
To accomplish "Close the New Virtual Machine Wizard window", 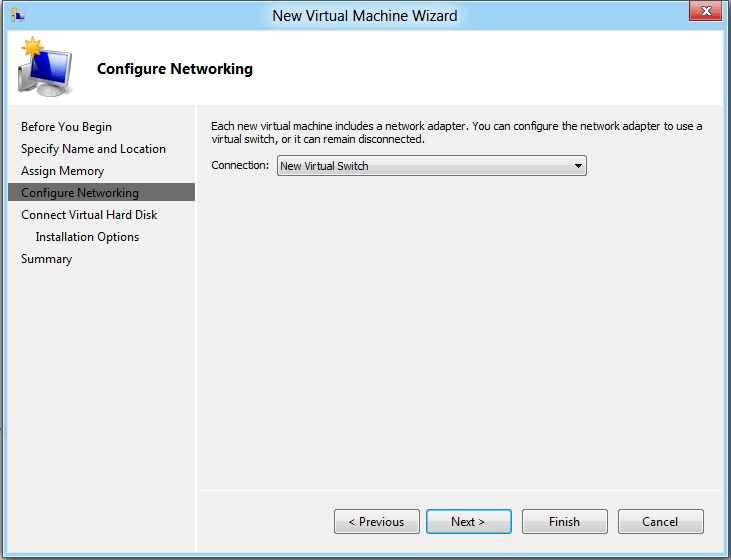I will pyautogui.click(x=705, y=12).
